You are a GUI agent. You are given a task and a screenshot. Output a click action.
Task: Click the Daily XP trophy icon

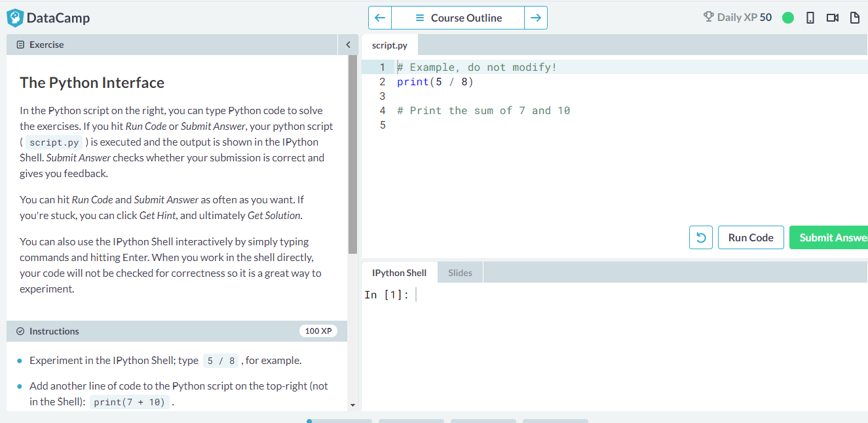[708, 17]
